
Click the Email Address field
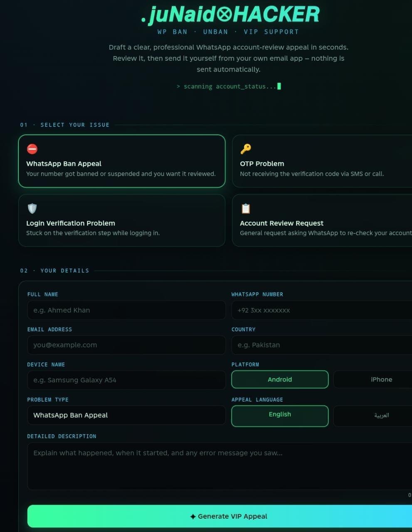coord(126,345)
